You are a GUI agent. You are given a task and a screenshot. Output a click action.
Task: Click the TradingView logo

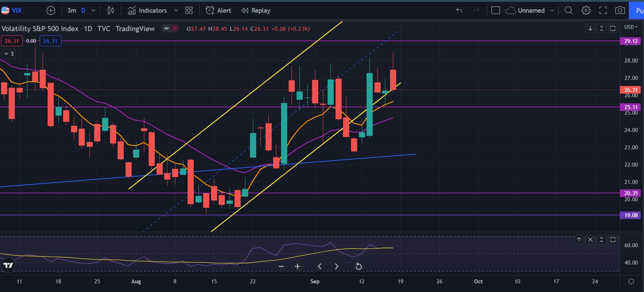[x=8, y=265]
